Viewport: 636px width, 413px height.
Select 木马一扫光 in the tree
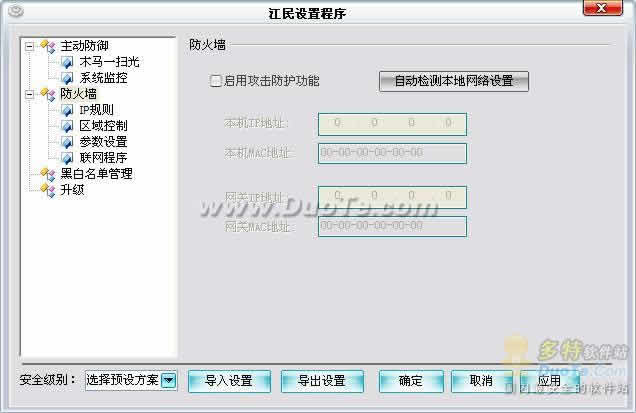[110, 62]
